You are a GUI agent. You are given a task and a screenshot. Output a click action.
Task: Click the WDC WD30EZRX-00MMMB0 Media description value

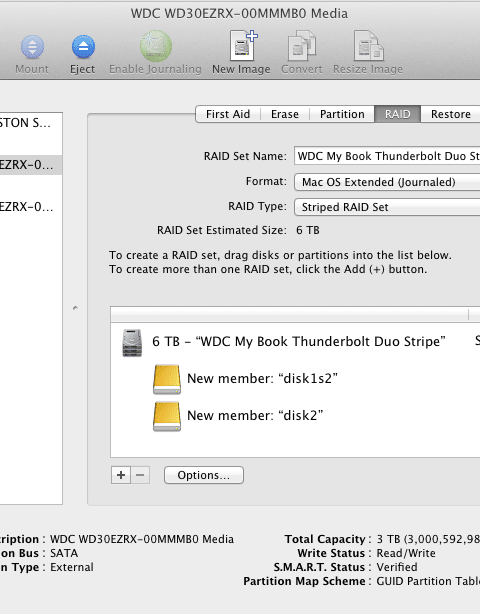[142, 539]
